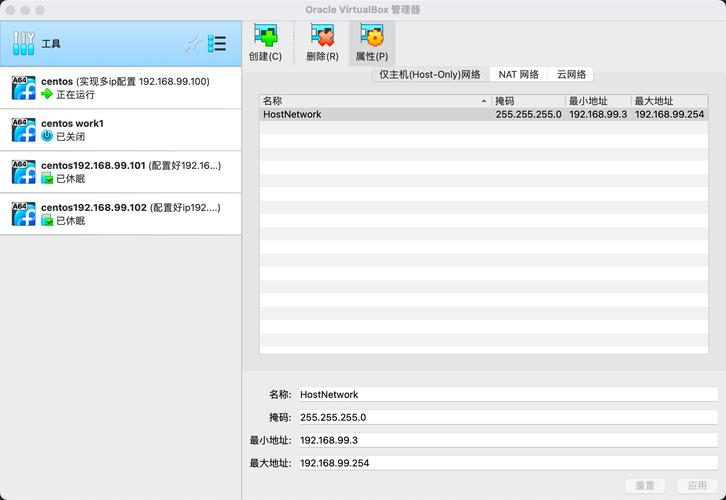
Task: Click the 重置 reset button
Action: click(645, 485)
